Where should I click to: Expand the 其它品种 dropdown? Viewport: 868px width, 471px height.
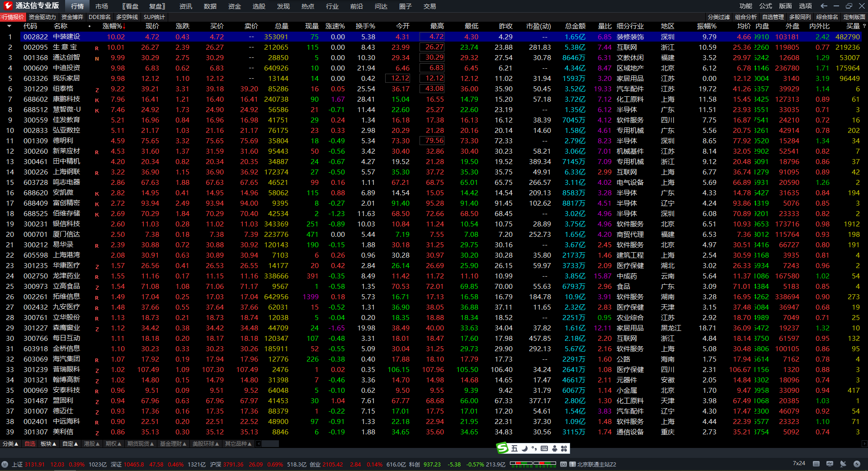(238, 444)
